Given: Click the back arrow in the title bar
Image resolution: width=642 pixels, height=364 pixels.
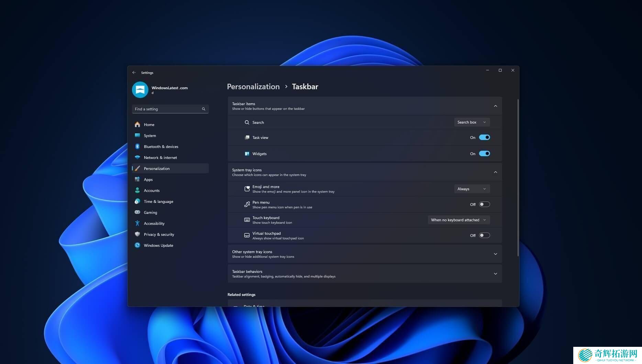Looking at the screenshot, I should coord(134,72).
